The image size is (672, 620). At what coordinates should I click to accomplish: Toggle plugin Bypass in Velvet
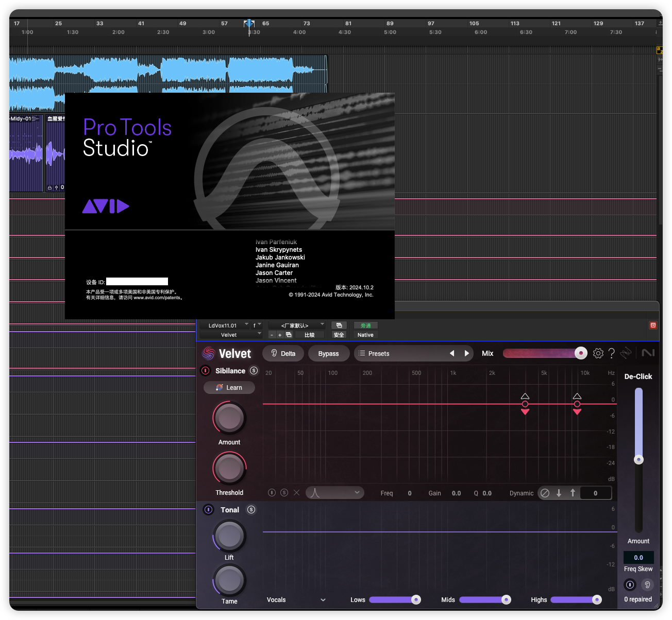(328, 353)
